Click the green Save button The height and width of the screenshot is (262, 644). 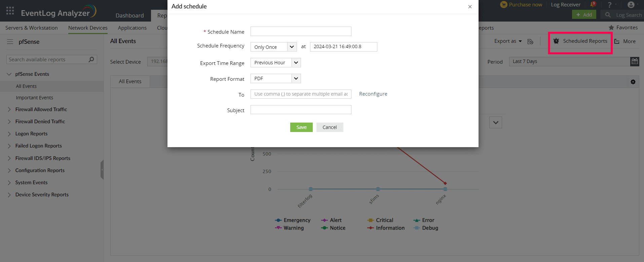pyautogui.click(x=301, y=127)
